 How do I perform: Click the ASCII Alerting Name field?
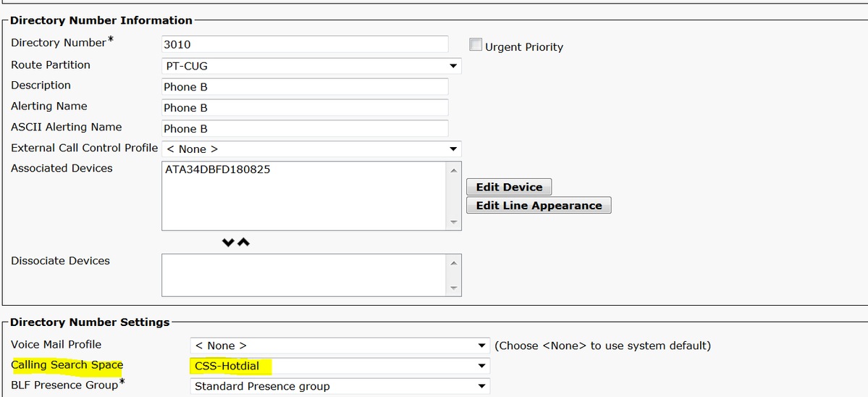click(x=305, y=129)
